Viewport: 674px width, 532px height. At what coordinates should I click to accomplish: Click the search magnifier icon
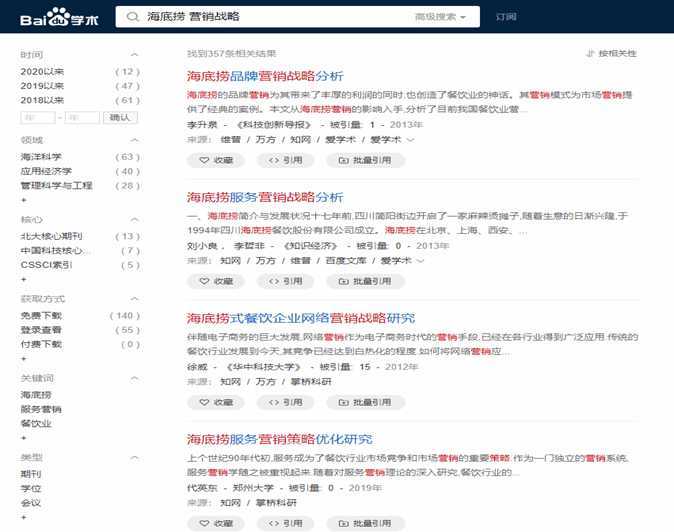133,17
